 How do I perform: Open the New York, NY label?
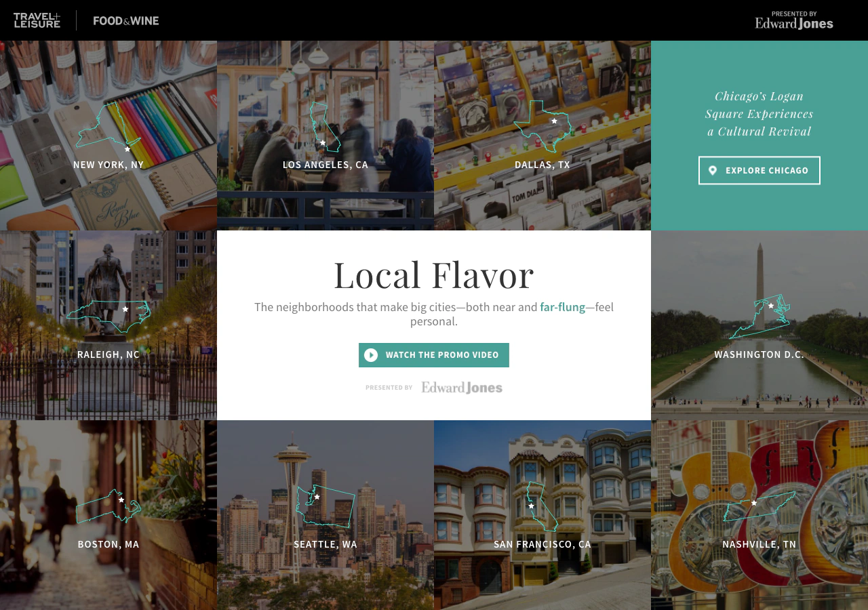pos(108,165)
